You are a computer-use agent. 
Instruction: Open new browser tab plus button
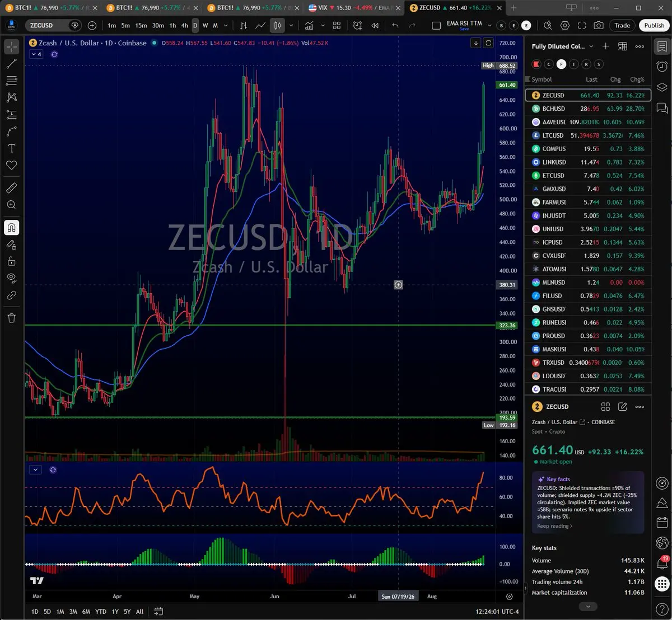coord(514,8)
